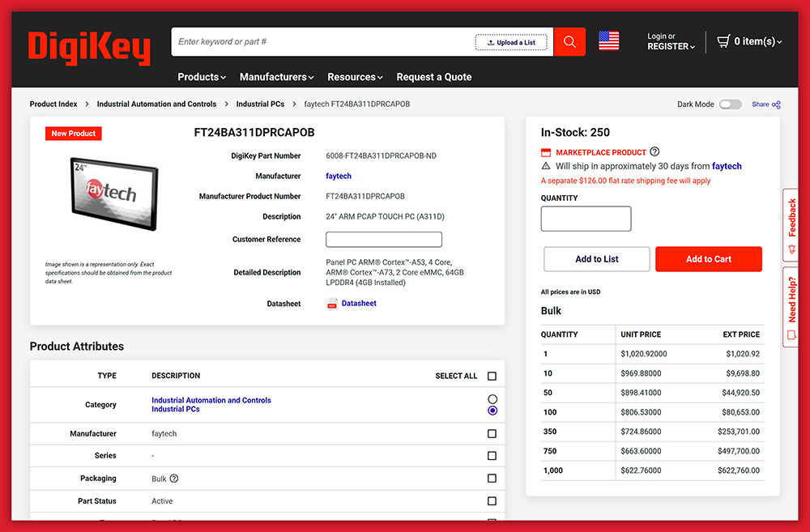810x532 pixels.
Task: Click ext price $253,701.00
Action: (x=738, y=432)
